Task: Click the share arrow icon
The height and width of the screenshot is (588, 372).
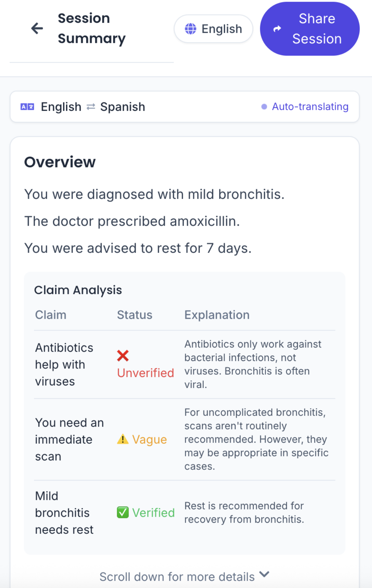Action: coord(277,29)
